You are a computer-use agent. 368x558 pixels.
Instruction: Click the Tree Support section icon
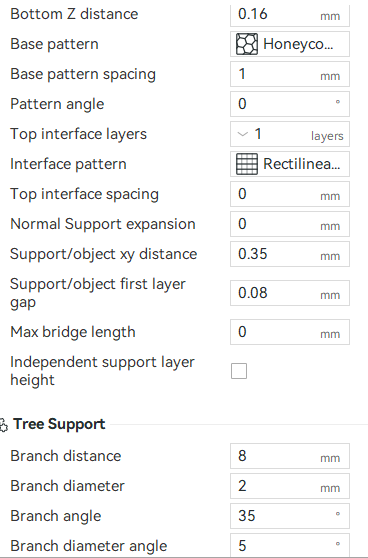(x=4, y=425)
